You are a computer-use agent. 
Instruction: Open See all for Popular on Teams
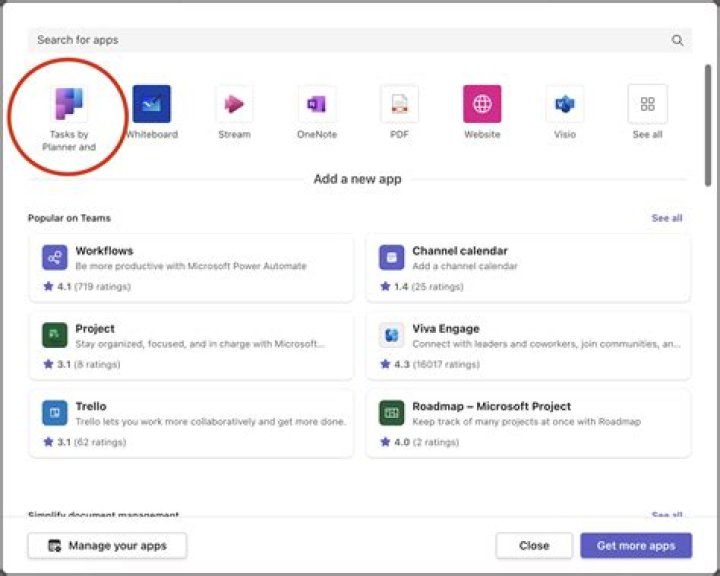click(x=667, y=218)
